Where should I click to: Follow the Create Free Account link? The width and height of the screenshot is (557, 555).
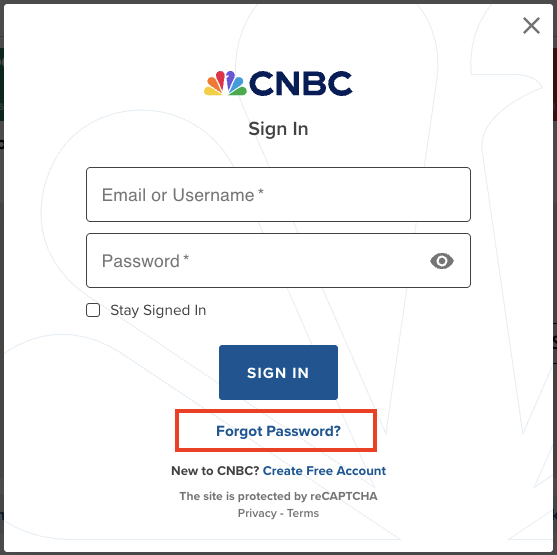[x=324, y=471]
